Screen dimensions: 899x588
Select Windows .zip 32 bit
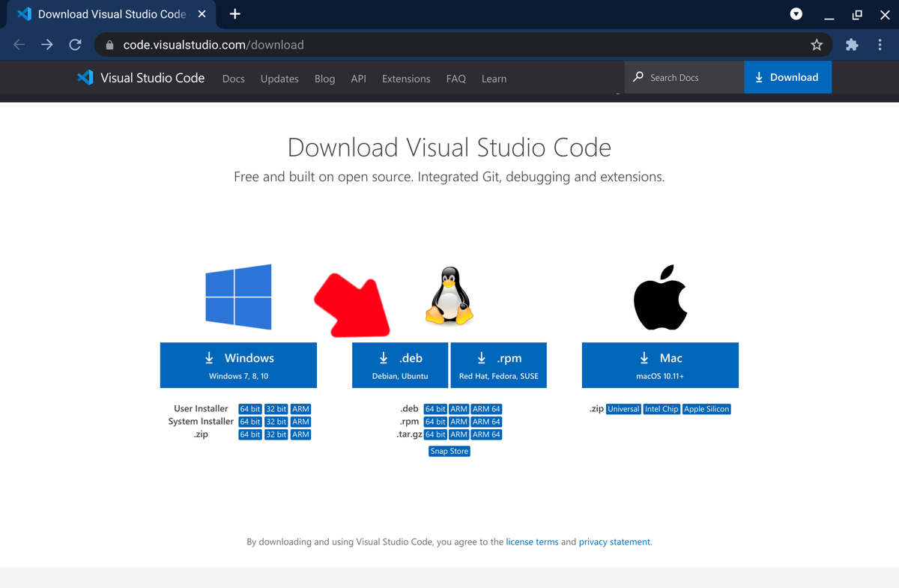tap(276, 434)
